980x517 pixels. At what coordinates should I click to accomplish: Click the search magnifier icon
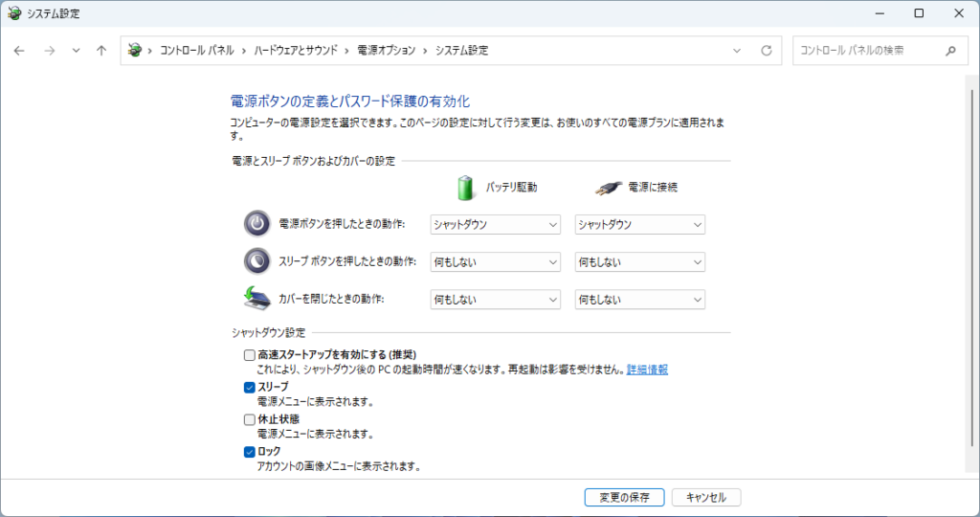coord(950,51)
